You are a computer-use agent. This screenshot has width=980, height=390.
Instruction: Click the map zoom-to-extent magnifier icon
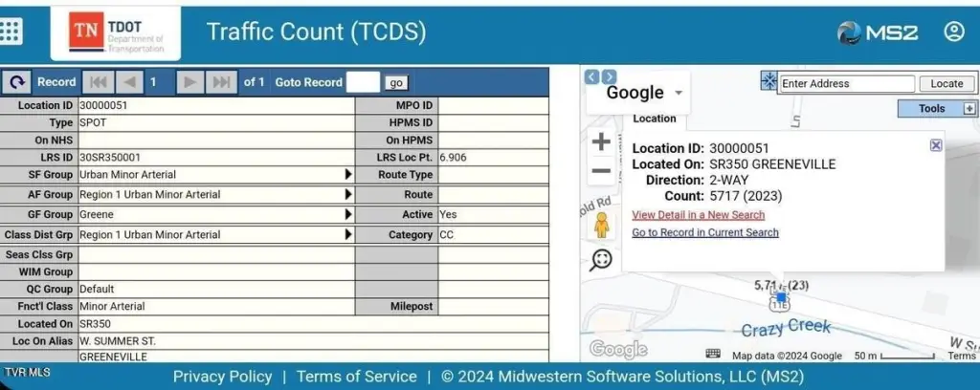point(601,259)
